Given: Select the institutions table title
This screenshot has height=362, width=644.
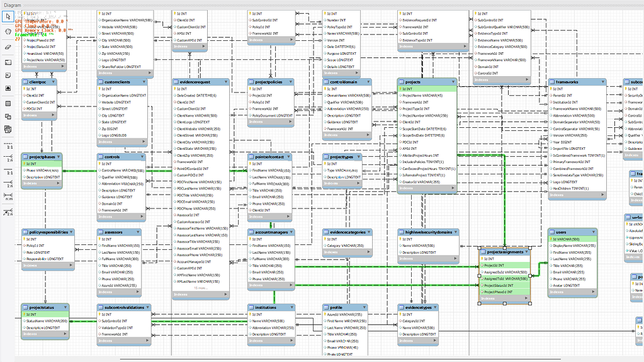Looking at the screenshot, I should coord(266,308).
